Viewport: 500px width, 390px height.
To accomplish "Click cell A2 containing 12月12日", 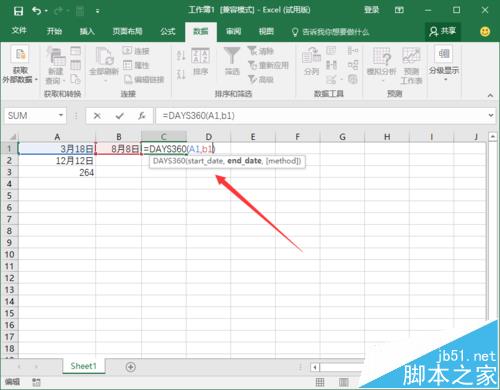I will click(x=57, y=161).
